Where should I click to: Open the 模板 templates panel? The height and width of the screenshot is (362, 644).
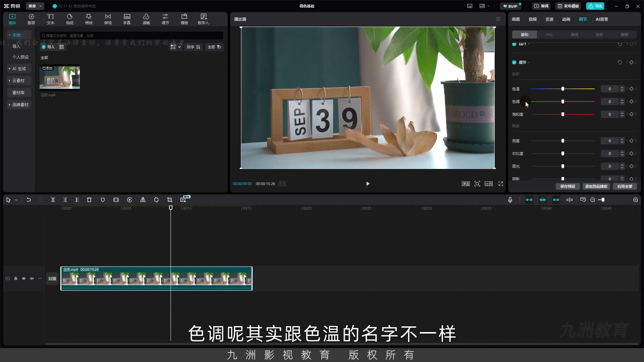pos(184,19)
